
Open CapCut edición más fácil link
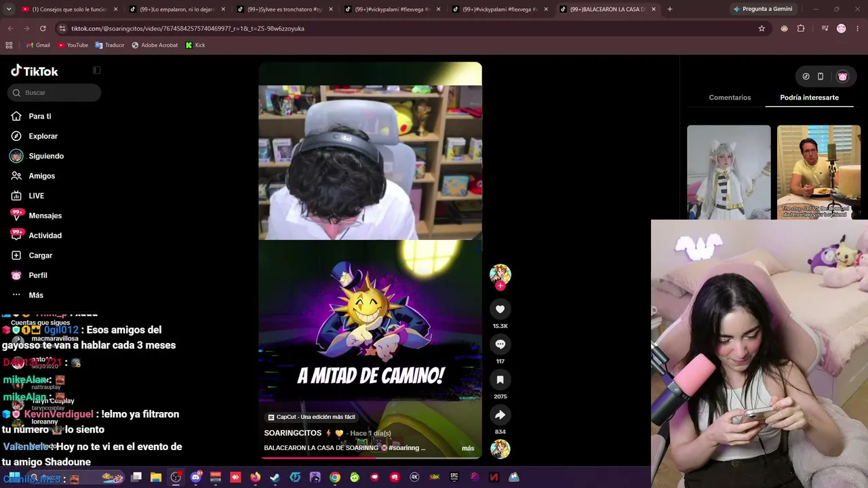coord(312,417)
